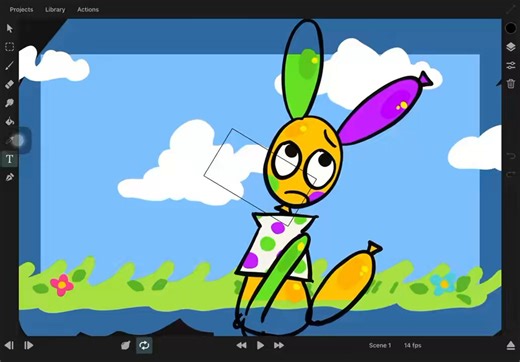Change the 14 fps frame rate

(x=413, y=345)
